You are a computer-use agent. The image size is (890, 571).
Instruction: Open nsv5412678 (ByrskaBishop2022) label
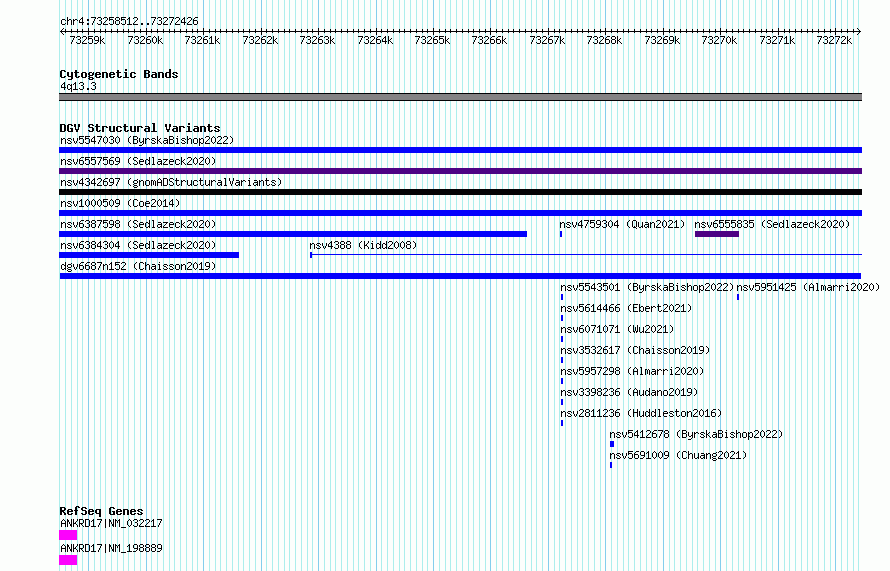click(696, 434)
